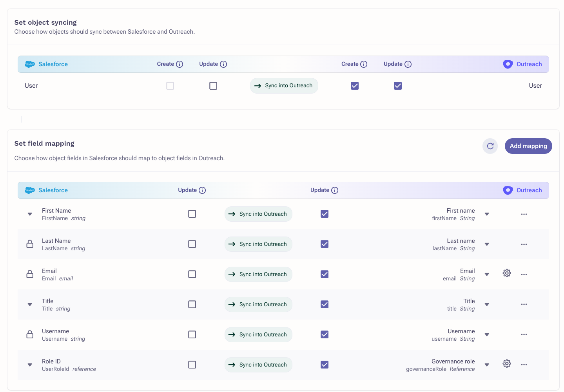Click Salesforce logo in object syncing header

coord(30,64)
